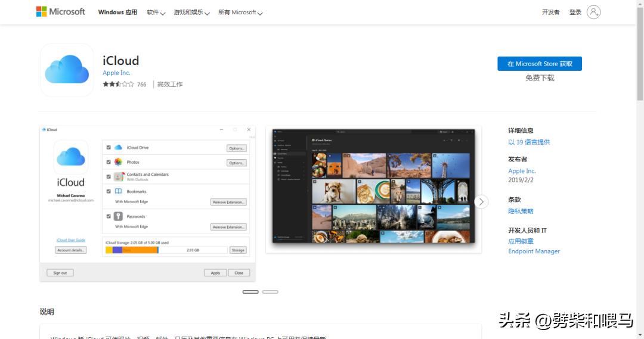The image size is (644, 339).
Task: Click the Passwords key icon
Action: pos(118,216)
